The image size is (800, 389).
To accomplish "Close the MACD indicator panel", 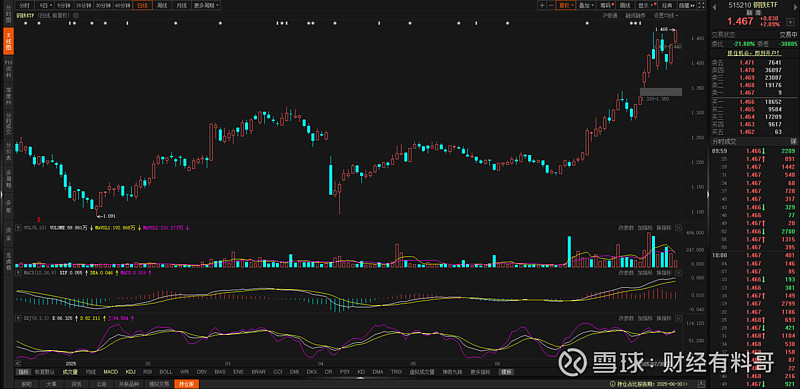I will click(678, 273).
